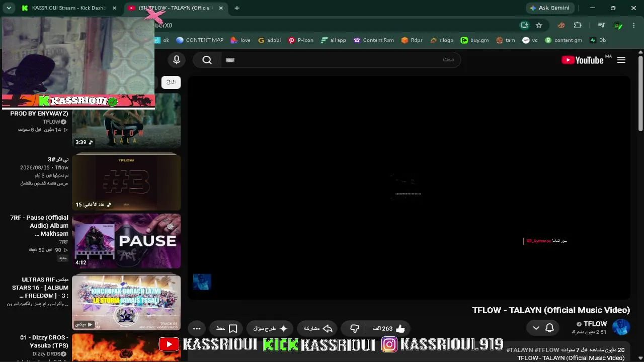The width and height of the screenshot is (644, 362).
Task: Open the CONTENT MAP bookmark
Action: point(200,40)
